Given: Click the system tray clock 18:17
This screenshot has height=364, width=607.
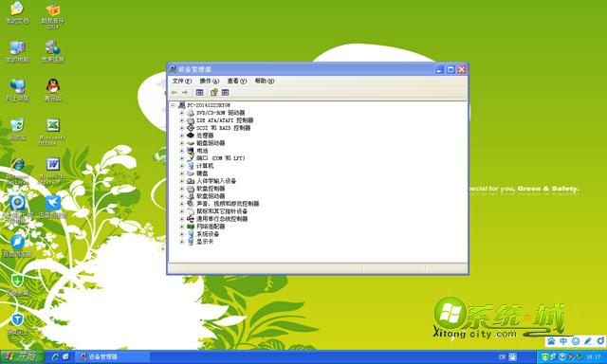Looking at the screenshot, I should [x=594, y=356].
